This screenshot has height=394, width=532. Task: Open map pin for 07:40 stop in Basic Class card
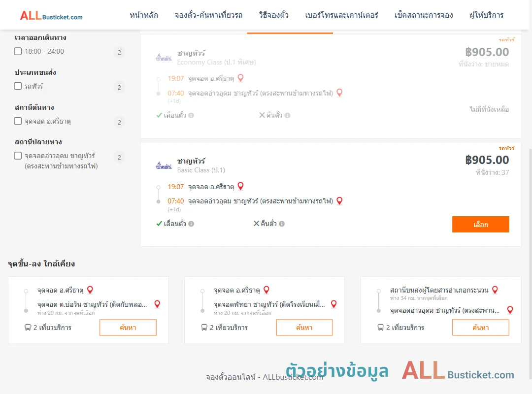(x=339, y=201)
